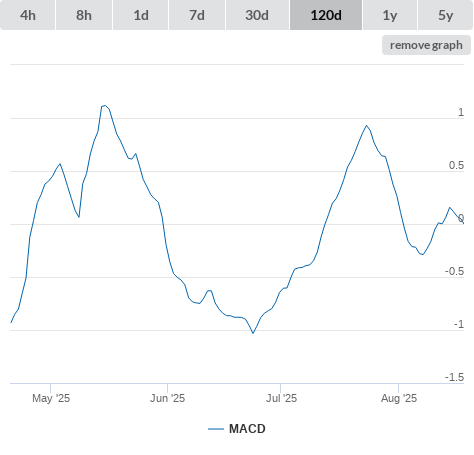The image size is (474, 455).
Task: Click the May '25 axis label
Action: pyautogui.click(x=51, y=398)
